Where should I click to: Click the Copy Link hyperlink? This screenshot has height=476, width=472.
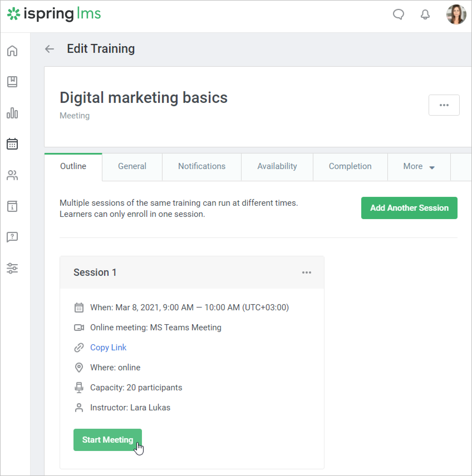coord(108,348)
